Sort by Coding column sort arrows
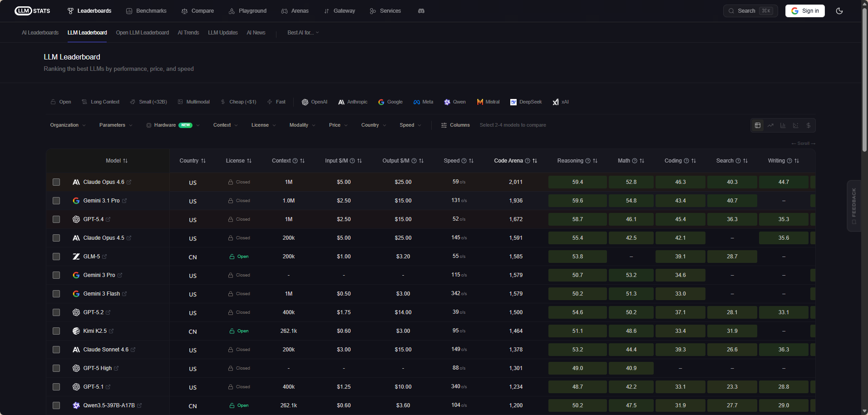 click(694, 161)
